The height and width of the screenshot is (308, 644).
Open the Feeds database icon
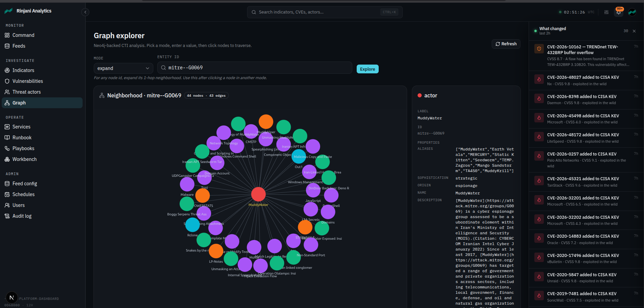point(7,46)
